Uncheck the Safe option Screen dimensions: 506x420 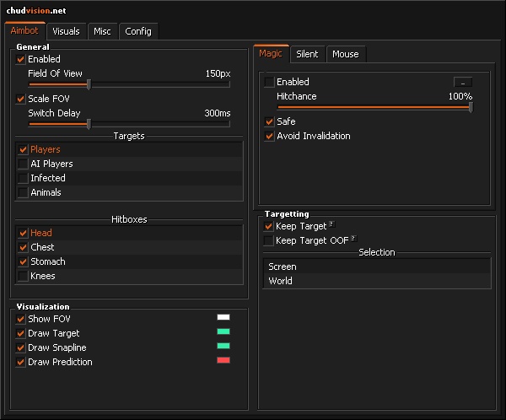(269, 121)
